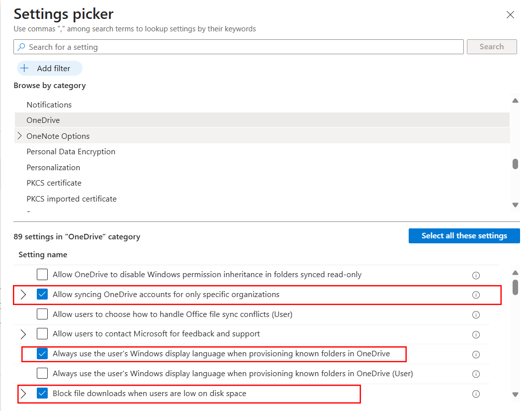Check Always use Windows display language (User) setting
The width and height of the screenshot is (532, 411).
point(42,373)
